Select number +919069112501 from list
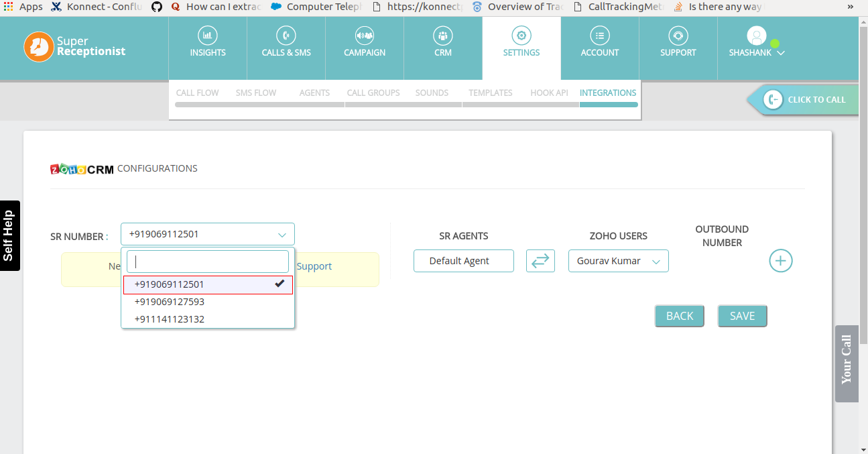Viewport: 868px width, 454px height. coord(208,284)
